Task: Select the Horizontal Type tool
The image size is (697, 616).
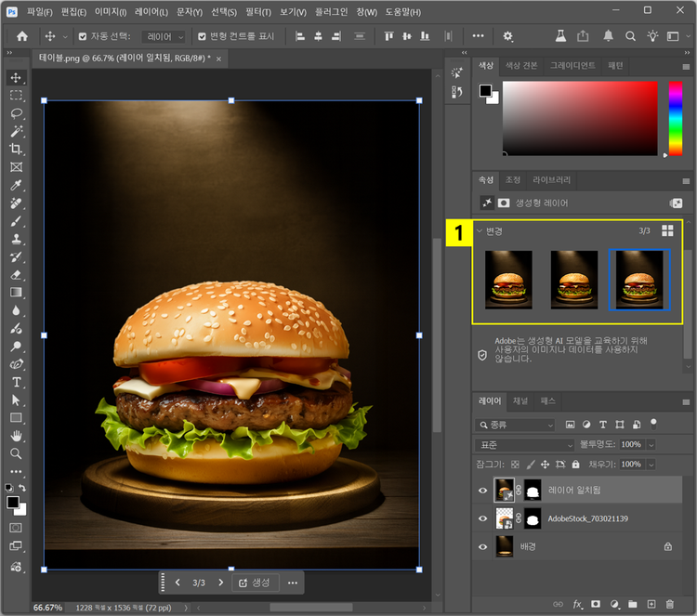Action: tap(16, 382)
